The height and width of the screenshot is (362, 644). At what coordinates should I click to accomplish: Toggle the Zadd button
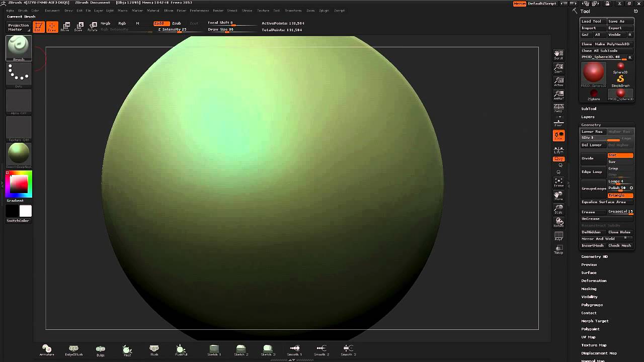click(161, 23)
